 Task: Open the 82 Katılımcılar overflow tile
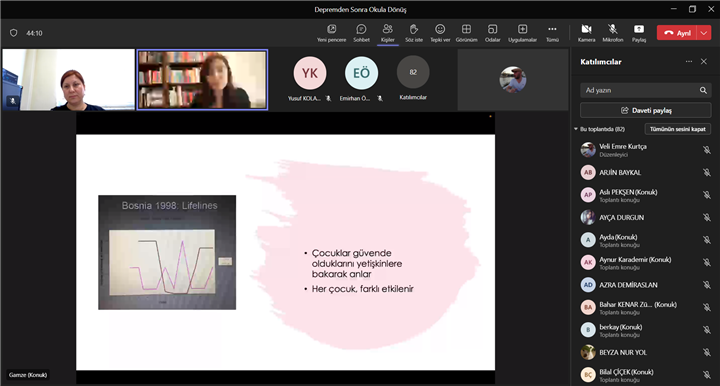point(413,72)
